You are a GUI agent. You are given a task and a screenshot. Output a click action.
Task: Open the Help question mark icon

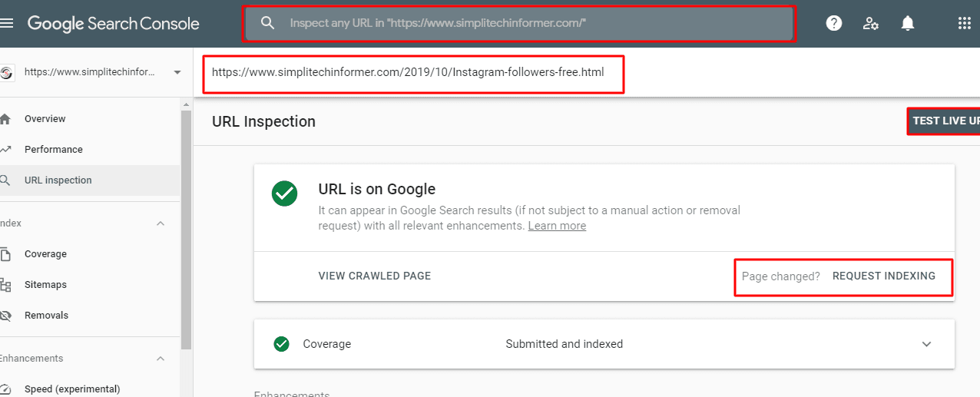[x=833, y=23]
